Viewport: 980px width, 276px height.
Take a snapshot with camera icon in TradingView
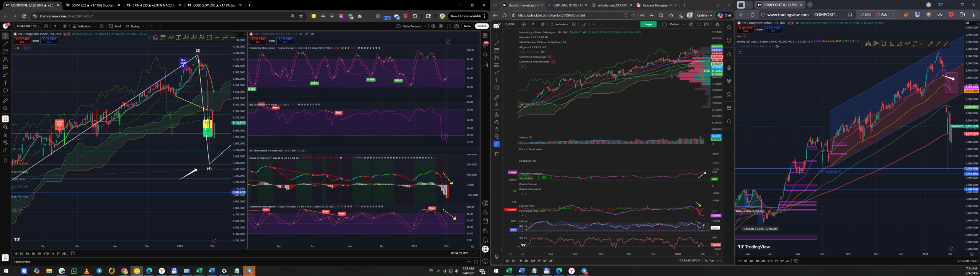click(456, 26)
